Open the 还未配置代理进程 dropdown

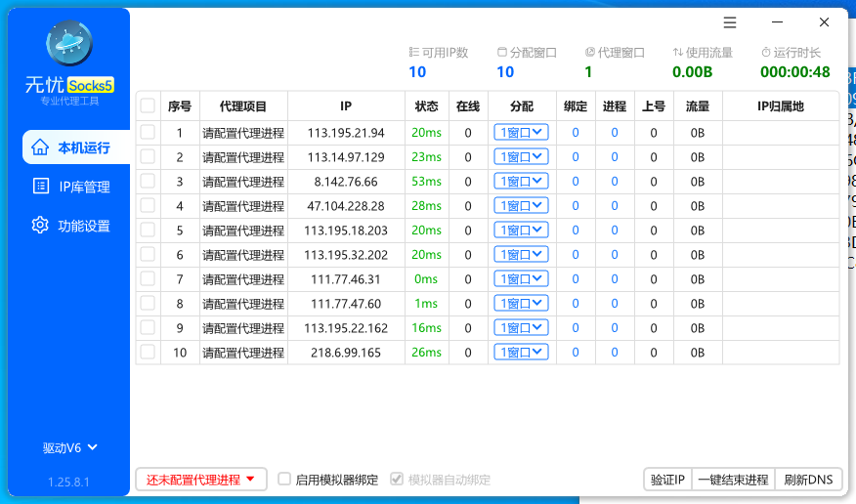point(201,480)
